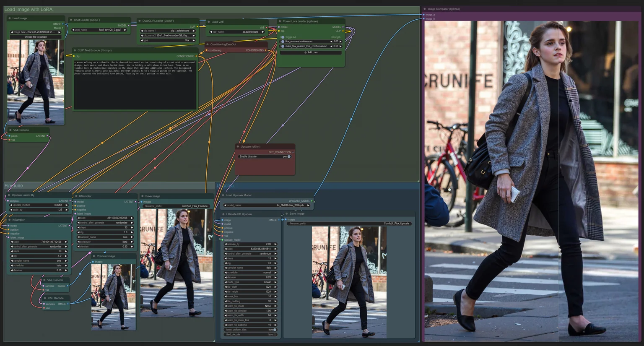
Task: Click the xlabs_flux_realism_lora_comfui lora name
Action: (x=307, y=46)
